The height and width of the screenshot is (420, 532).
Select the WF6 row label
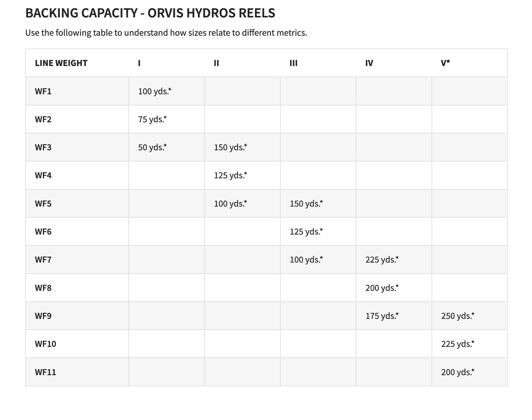click(x=43, y=232)
